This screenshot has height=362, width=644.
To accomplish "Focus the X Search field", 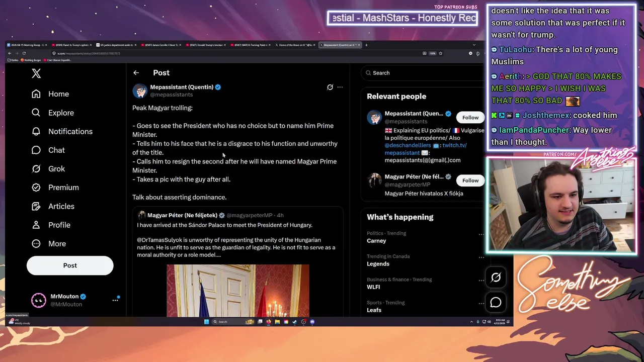I will click(423, 73).
